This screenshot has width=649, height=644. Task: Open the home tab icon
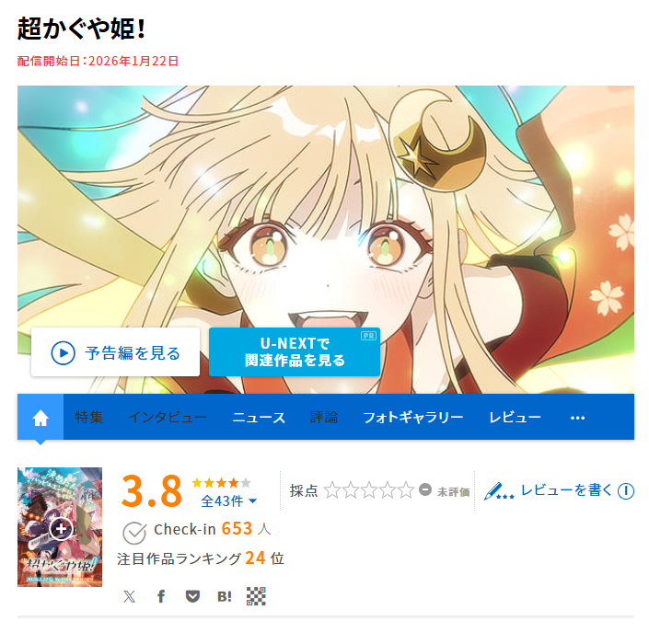point(41,417)
